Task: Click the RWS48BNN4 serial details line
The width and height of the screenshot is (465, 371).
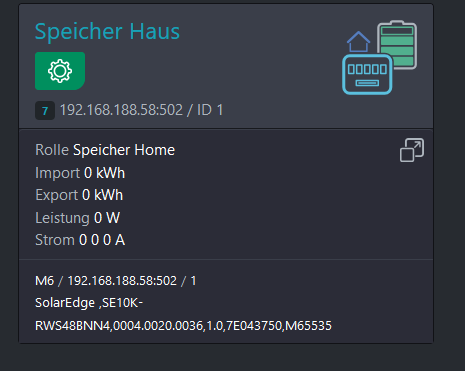Action: click(x=183, y=326)
